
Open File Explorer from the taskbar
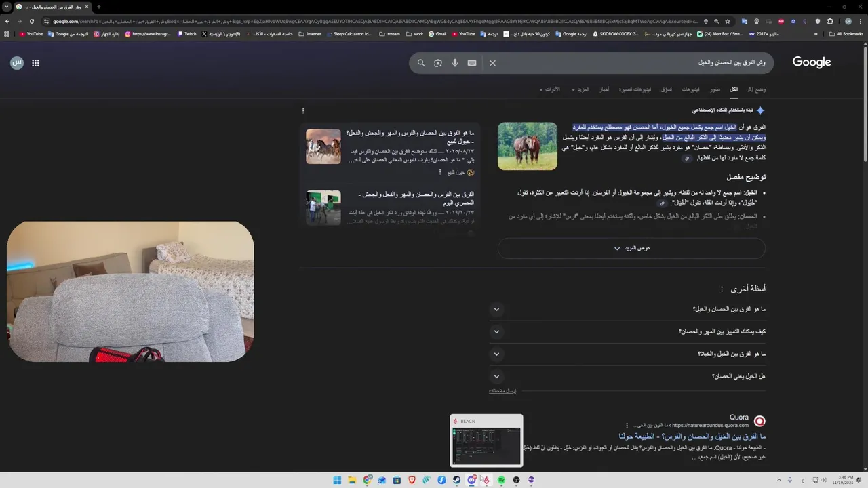352,480
